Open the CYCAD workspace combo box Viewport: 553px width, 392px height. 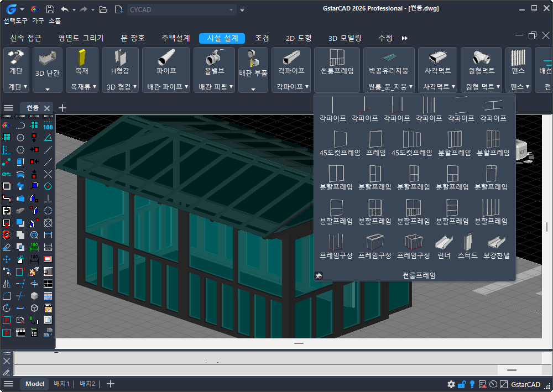(181, 9)
